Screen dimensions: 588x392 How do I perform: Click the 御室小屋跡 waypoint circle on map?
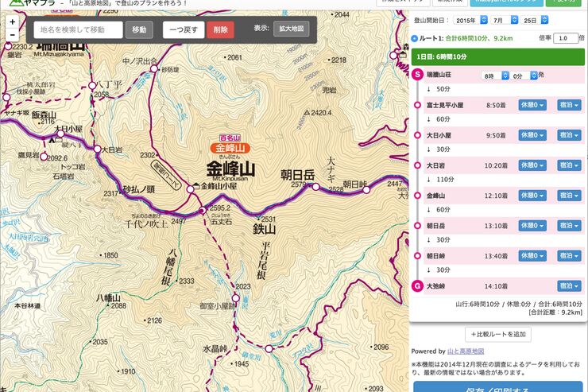[235, 298]
